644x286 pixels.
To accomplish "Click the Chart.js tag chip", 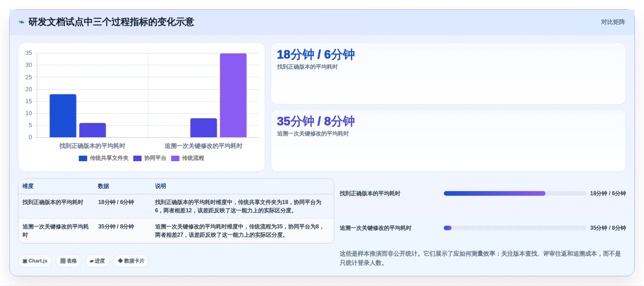I will [35, 261].
